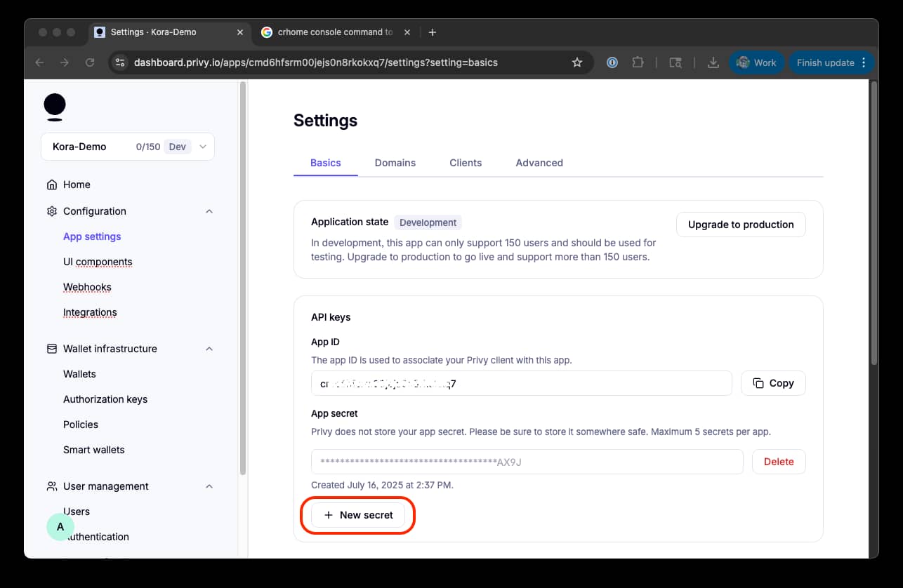Copy the App ID
This screenshot has width=903, height=588.
tap(773, 383)
